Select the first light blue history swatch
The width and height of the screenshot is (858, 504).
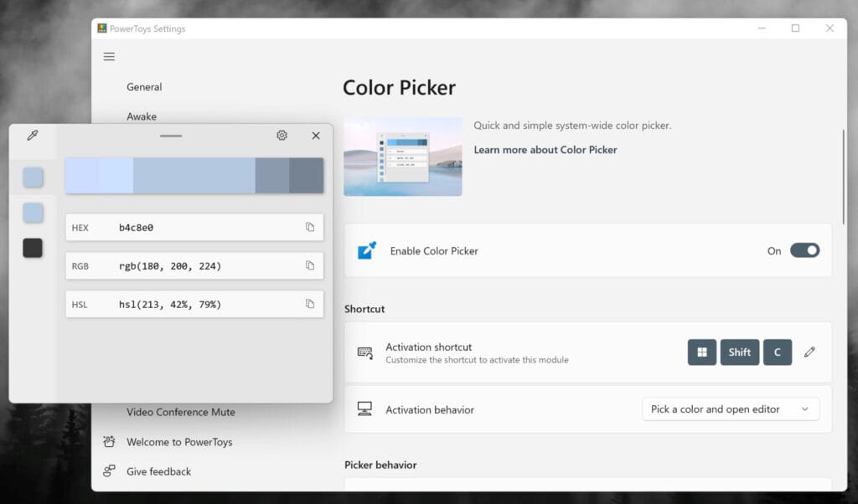click(x=33, y=177)
